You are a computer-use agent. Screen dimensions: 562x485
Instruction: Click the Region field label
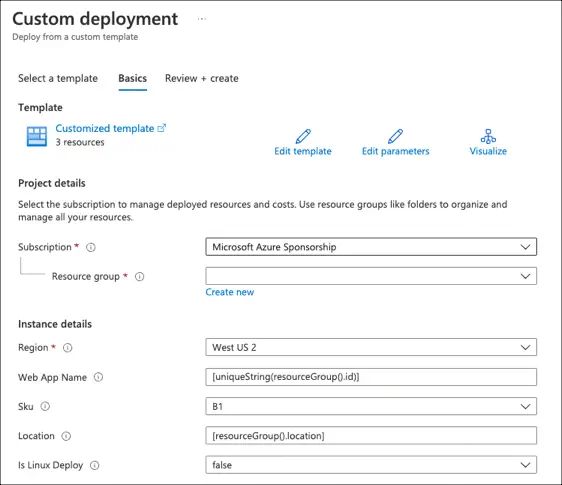(x=33, y=347)
